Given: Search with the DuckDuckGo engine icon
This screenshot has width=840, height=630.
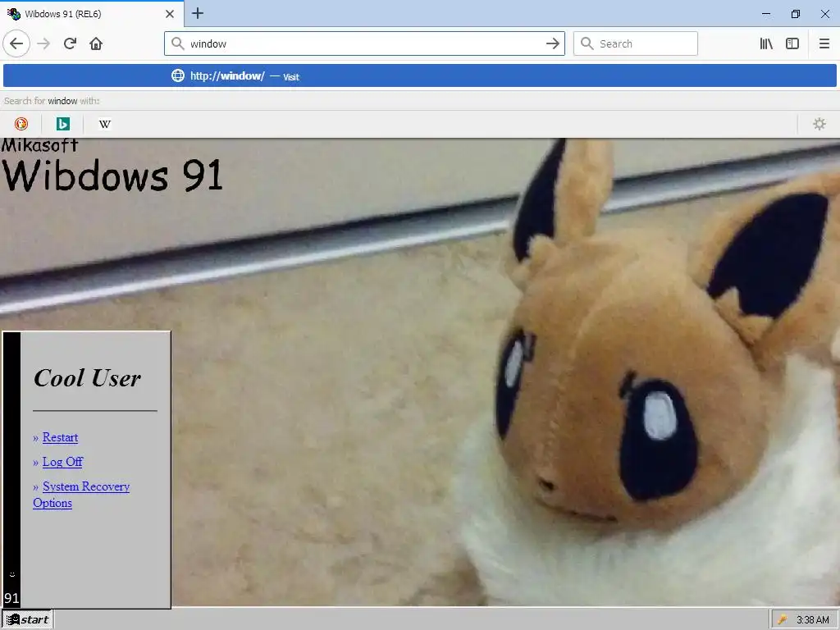Looking at the screenshot, I should pos(21,124).
